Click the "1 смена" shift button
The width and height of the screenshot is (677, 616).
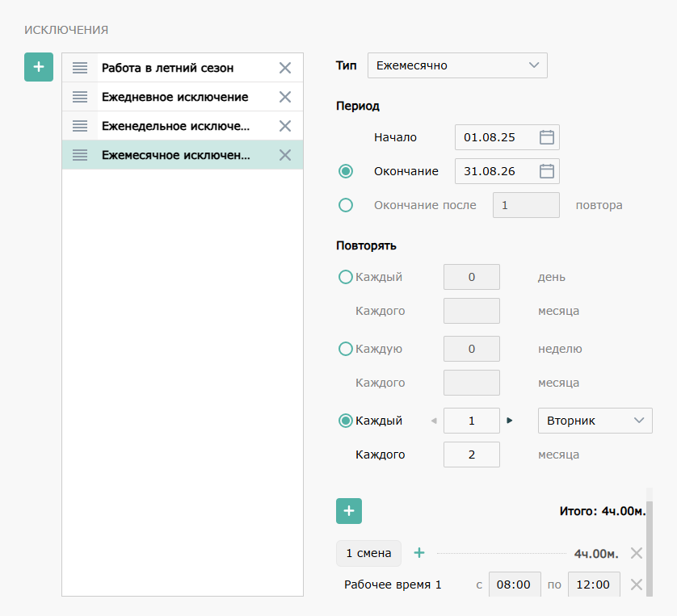[368, 553]
